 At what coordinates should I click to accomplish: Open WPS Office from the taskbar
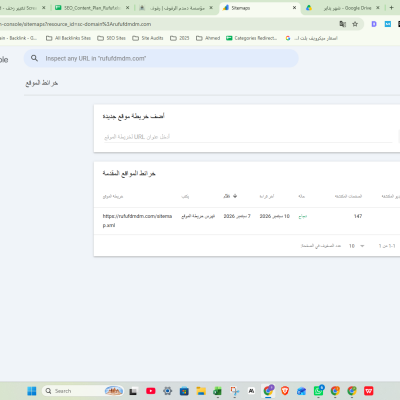click(369, 391)
